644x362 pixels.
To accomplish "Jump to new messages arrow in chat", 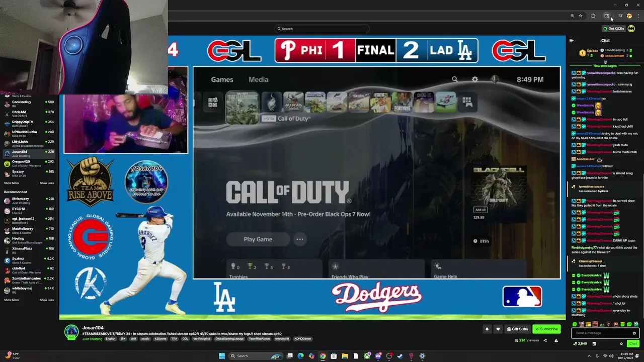I will click(x=605, y=62).
